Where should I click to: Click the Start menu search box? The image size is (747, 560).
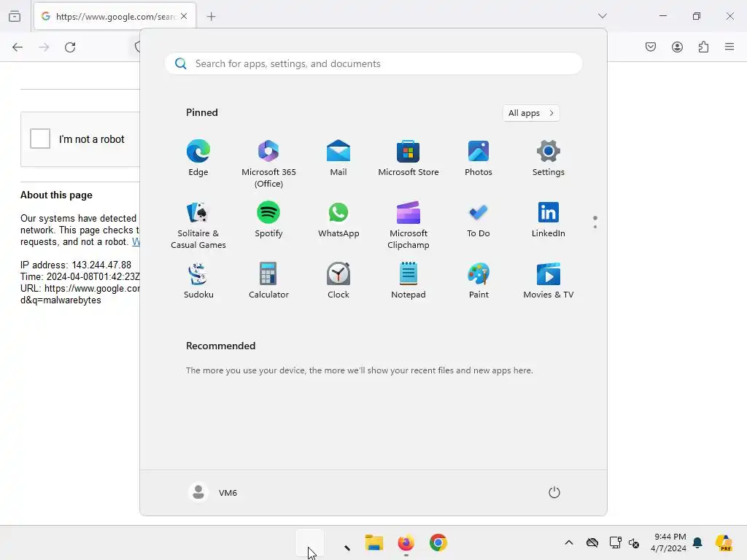(x=373, y=64)
